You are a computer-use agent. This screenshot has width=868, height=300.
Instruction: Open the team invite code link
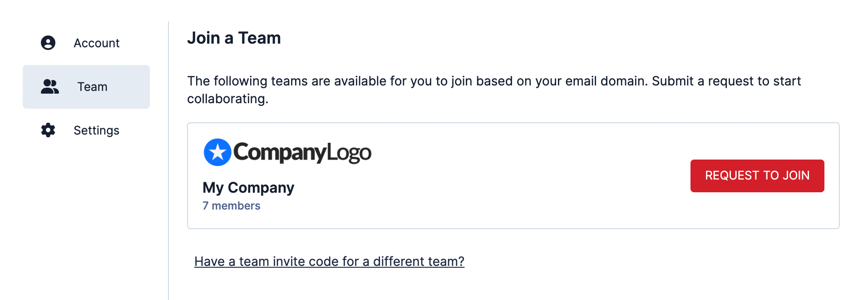tap(329, 261)
